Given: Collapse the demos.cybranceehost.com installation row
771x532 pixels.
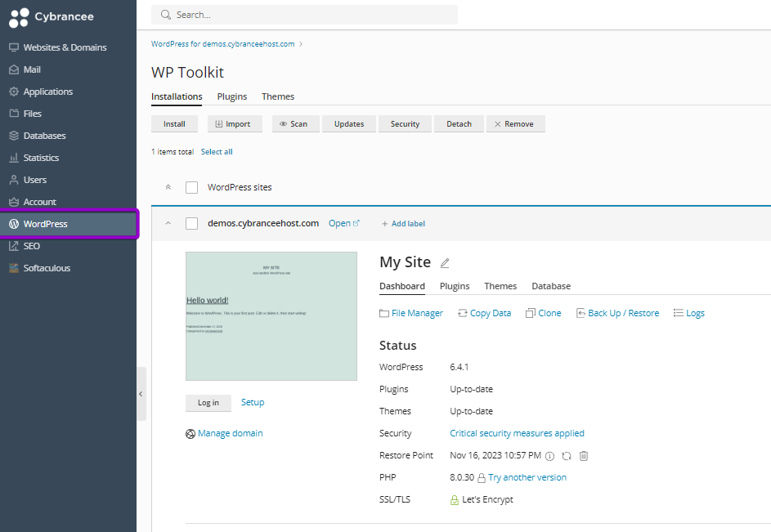Looking at the screenshot, I should pyautogui.click(x=168, y=223).
